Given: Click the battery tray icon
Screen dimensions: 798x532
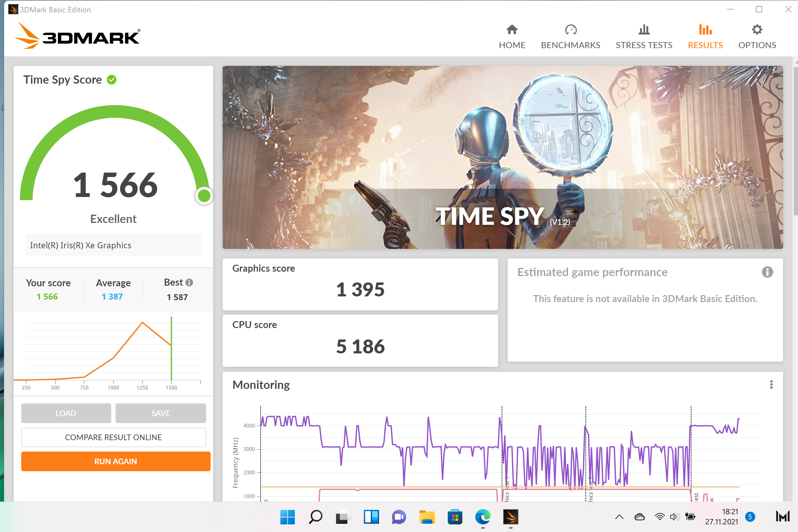Looking at the screenshot, I should [690, 517].
